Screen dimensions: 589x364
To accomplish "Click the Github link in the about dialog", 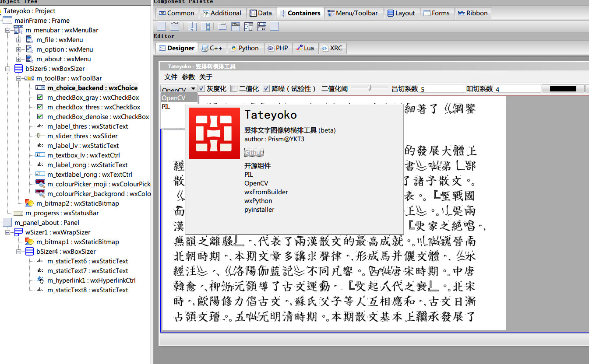I will tap(254, 152).
